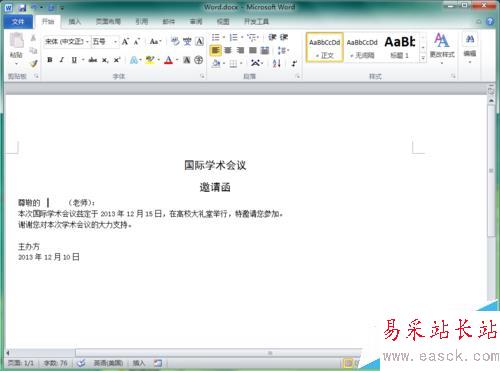Click the paragraph Shading paint bucket
Image resolution: width=500 pixels, height=371 pixels.
[216, 63]
